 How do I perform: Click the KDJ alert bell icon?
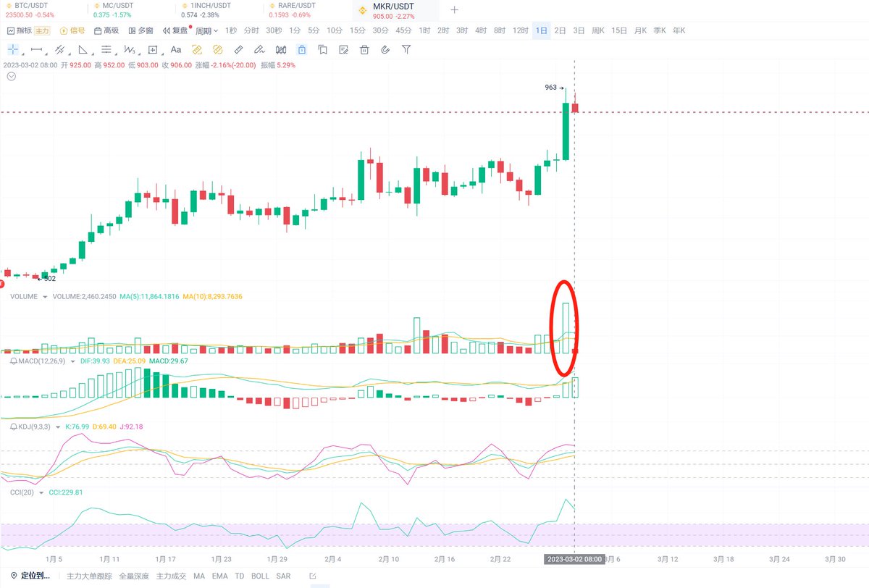[x=13, y=427]
